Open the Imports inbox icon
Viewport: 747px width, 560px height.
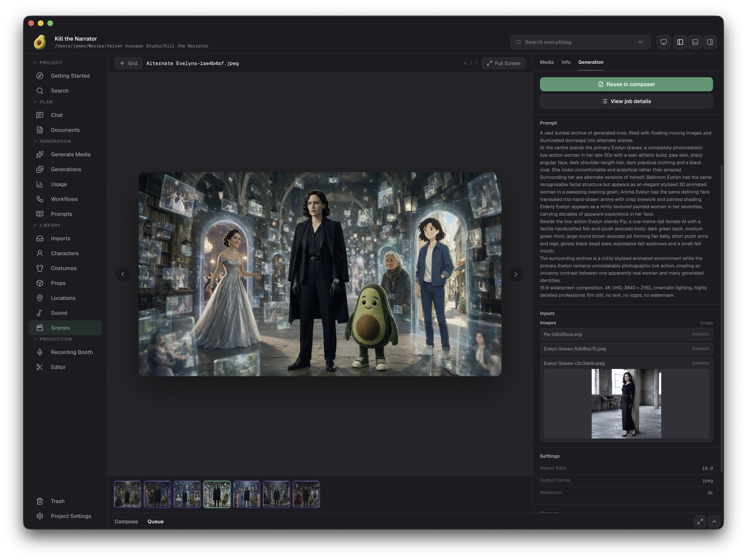tap(40, 238)
